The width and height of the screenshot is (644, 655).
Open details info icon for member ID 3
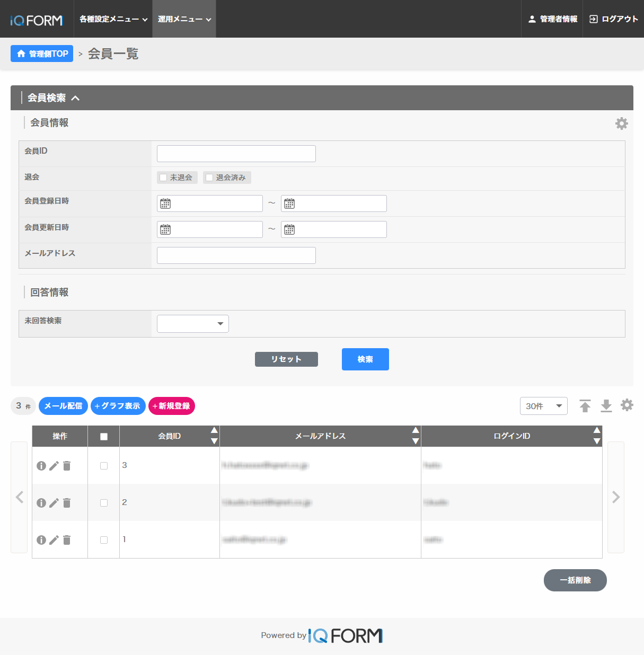[41, 465]
